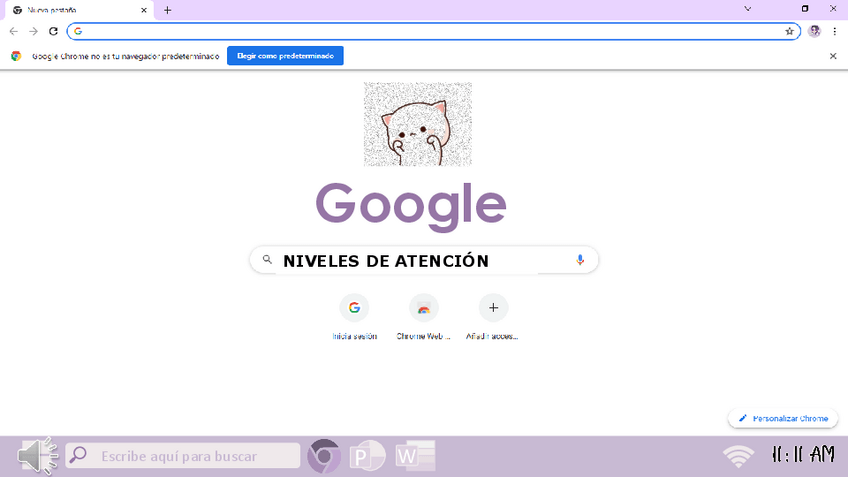Restore down the browser window
Screen dimensions: 848x477
(x=805, y=9)
